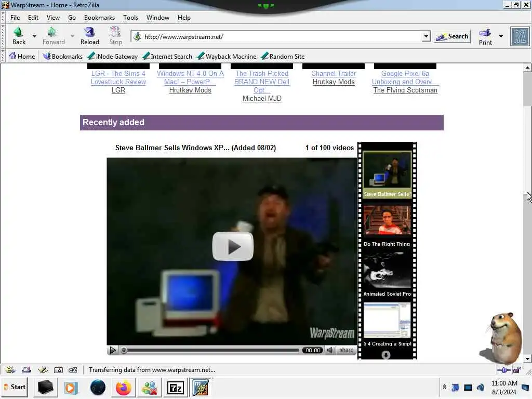The width and height of the screenshot is (532, 399).
Task: Open the Tools menu
Action: (x=130, y=18)
